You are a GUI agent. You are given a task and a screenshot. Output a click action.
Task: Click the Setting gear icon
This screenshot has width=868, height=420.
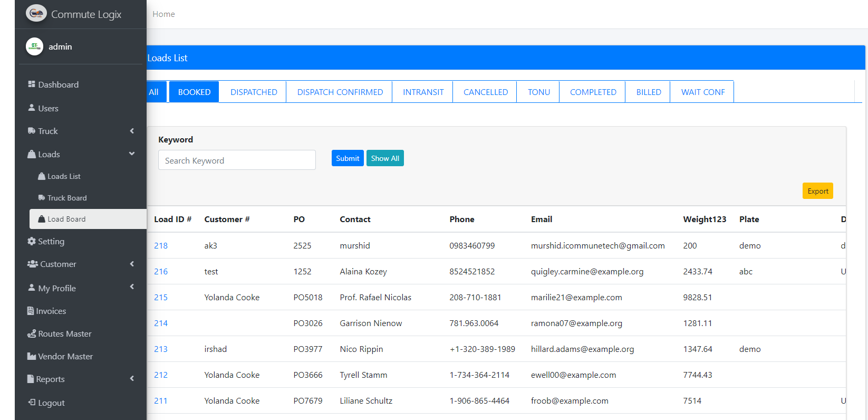[32, 241]
